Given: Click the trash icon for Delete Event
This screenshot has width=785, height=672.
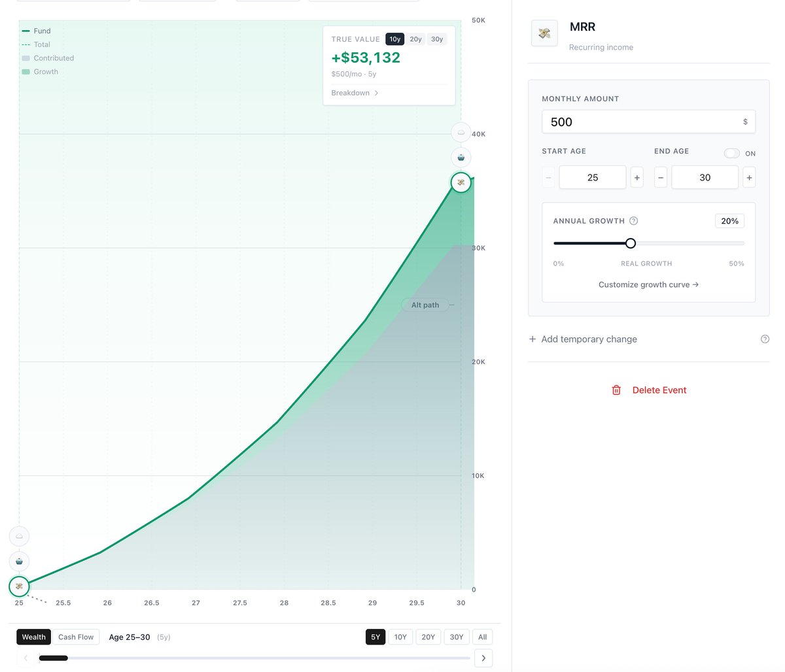Looking at the screenshot, I should coord(616,390).
